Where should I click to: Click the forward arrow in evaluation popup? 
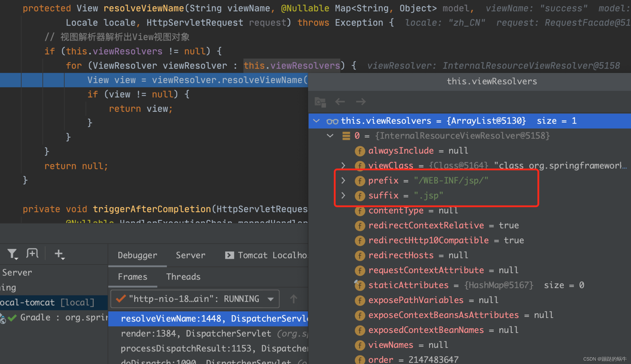(x=361, y=102)
